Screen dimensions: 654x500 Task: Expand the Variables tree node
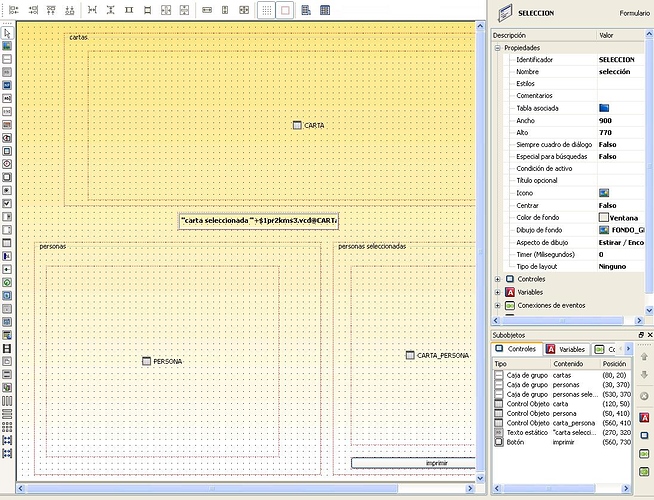pos(497,292)
